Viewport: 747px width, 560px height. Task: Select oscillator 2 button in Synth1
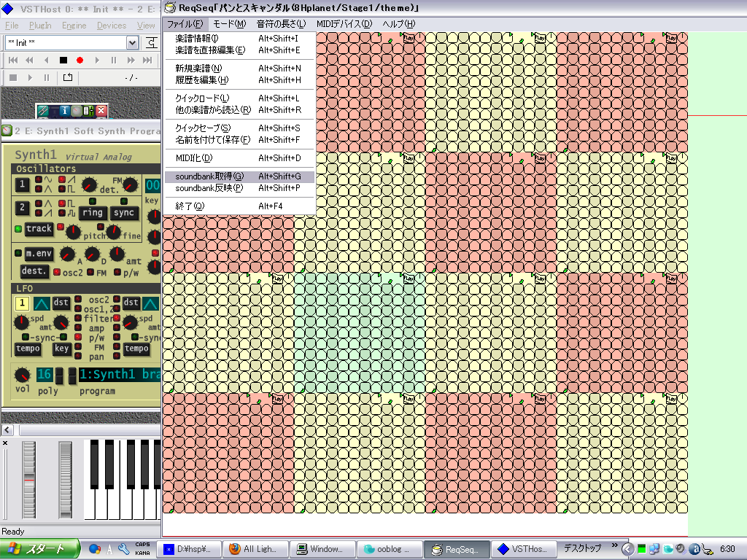pos(22,208)
